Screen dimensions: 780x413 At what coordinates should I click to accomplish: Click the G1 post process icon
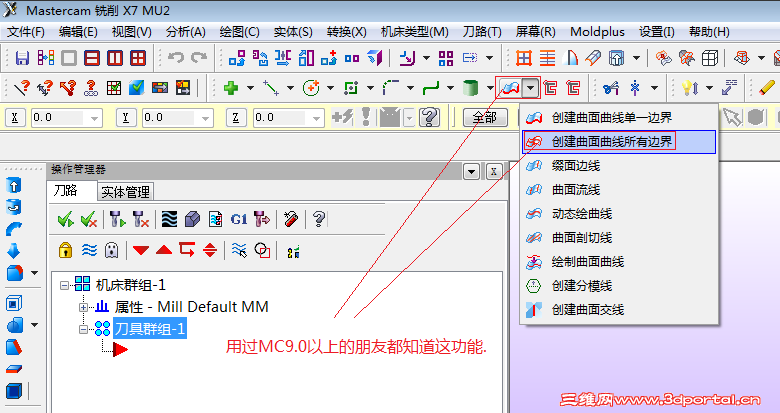pyautogui.click(x=239, y=219)
